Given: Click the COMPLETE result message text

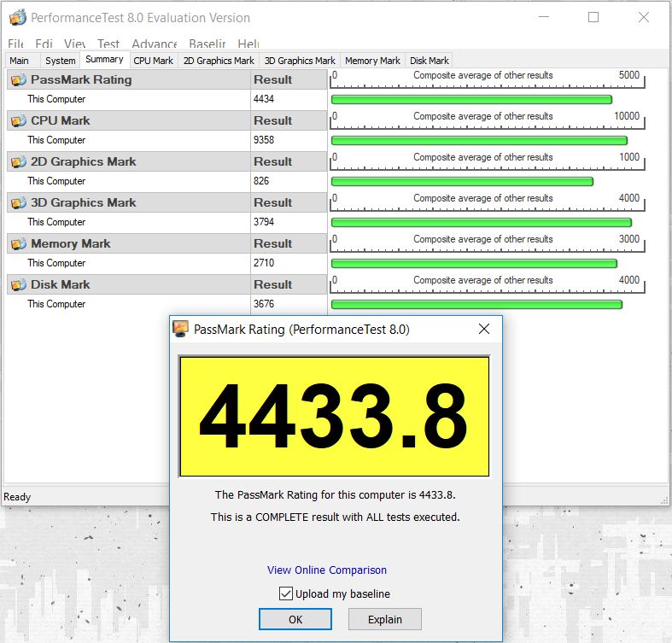Looking at the screenshot, I should (x=335, y=517).
